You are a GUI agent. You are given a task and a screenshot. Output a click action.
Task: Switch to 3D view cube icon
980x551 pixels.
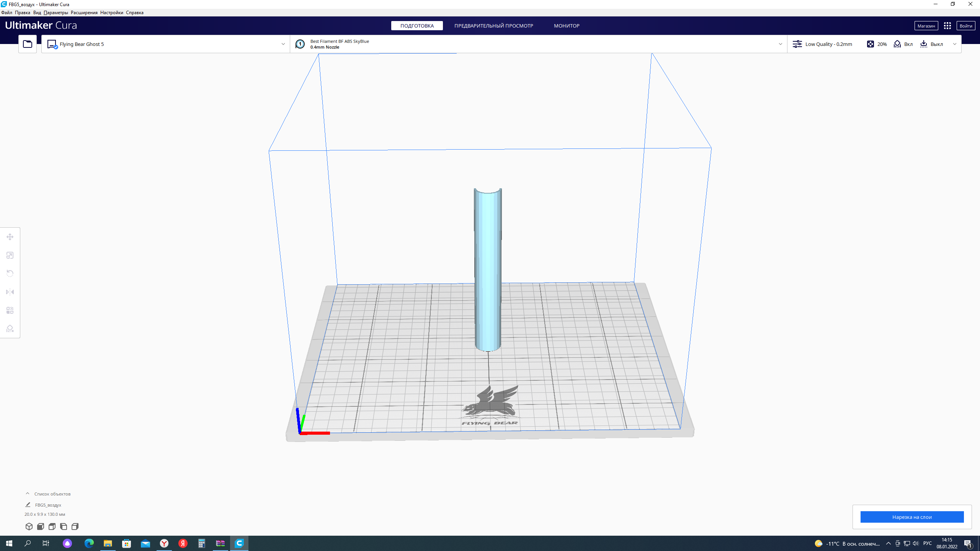click(x=29, y=527)
